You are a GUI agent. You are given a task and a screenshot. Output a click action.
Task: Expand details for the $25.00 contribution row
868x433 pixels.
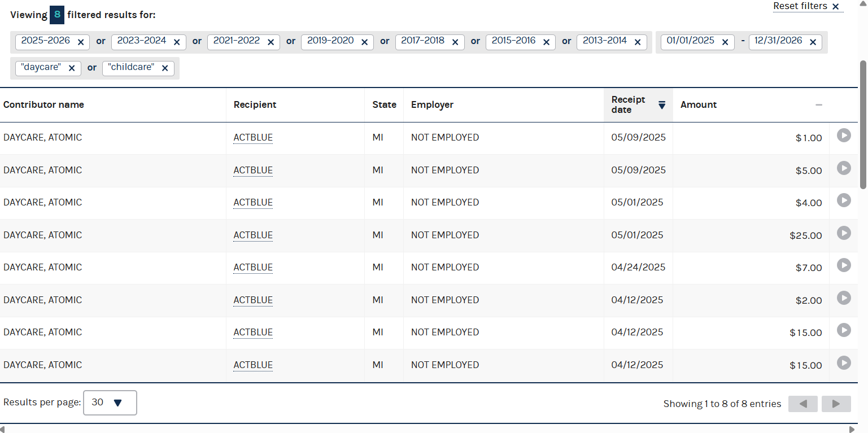click(x=844, y=233)
